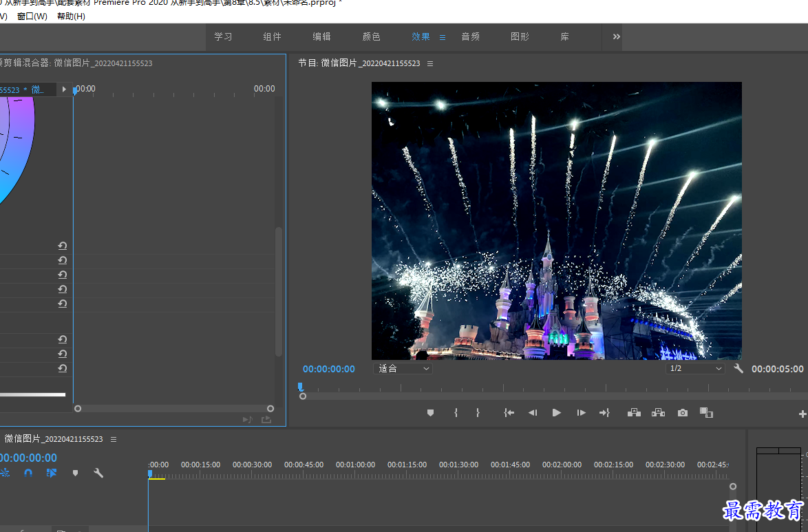Viewport: 808px width, 532px height.
Task: Click timeline panel timecode 00:00:00:00
Action: point(28,458)
